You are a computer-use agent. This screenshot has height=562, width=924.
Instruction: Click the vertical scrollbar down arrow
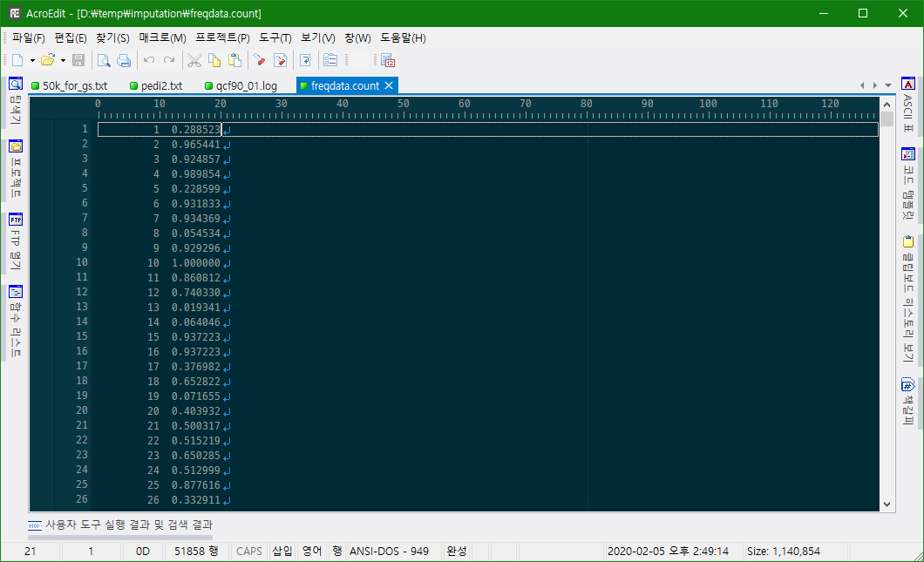[x=887, y=504]
